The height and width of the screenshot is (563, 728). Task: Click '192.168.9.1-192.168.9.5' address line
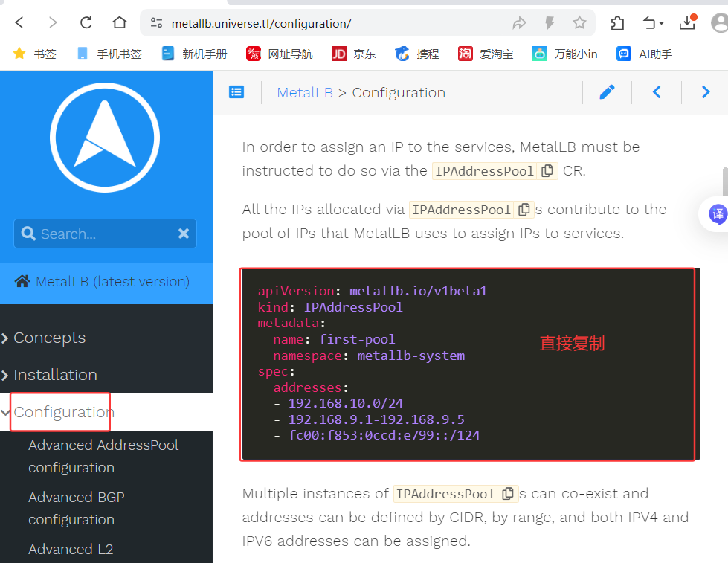tap(376, 419)
